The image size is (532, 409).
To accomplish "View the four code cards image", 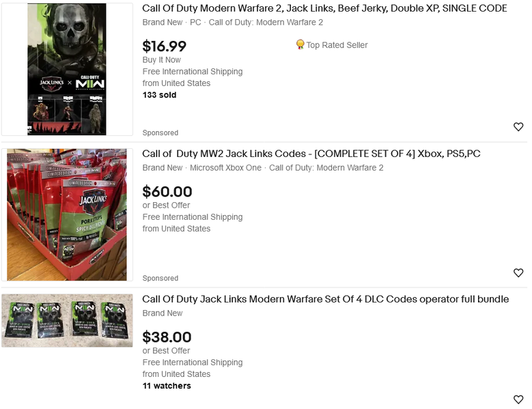I will pyautogui.click(x=67, y=320).
